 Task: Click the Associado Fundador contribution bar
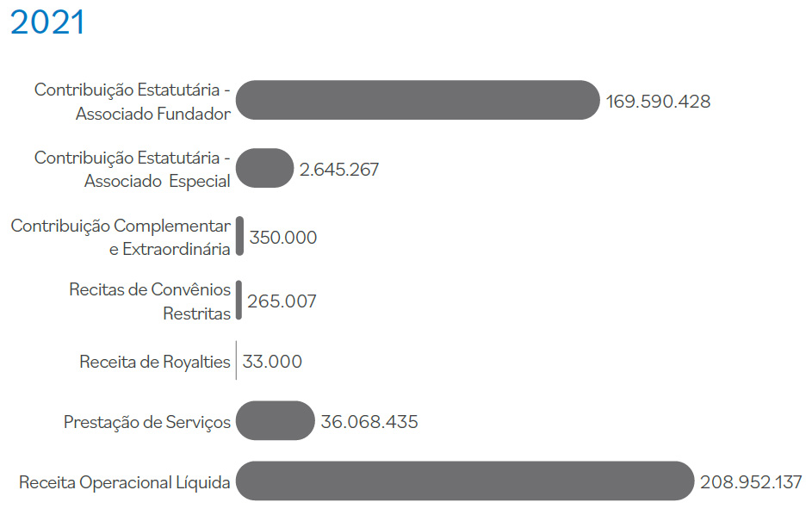[418, 100]
